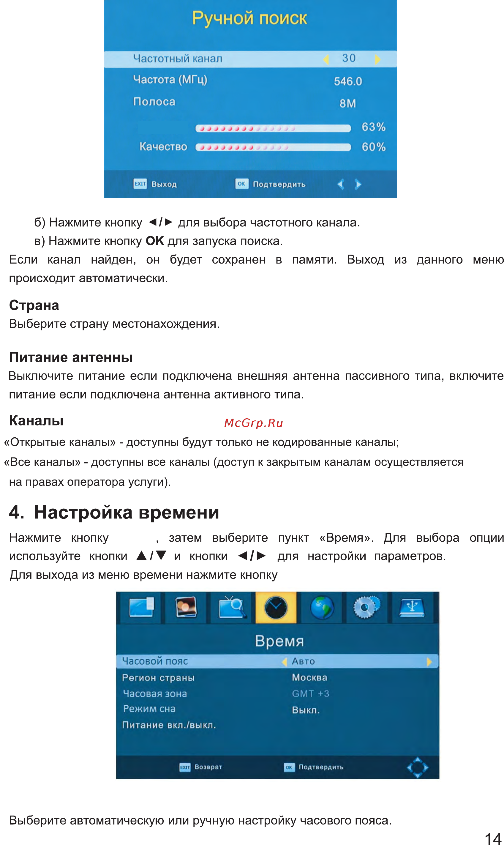
Task: Select the clock Time menu icon
Action: click(276, 607)
